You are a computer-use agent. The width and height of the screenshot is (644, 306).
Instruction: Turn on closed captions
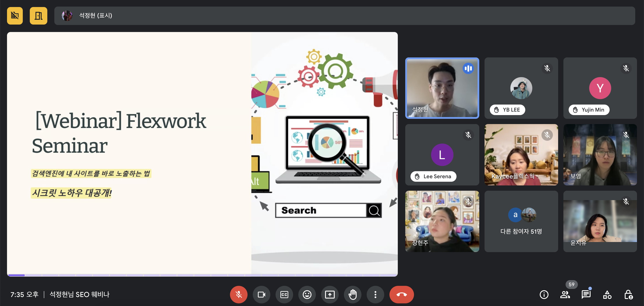pyautogui.click(x=284, y=294)
